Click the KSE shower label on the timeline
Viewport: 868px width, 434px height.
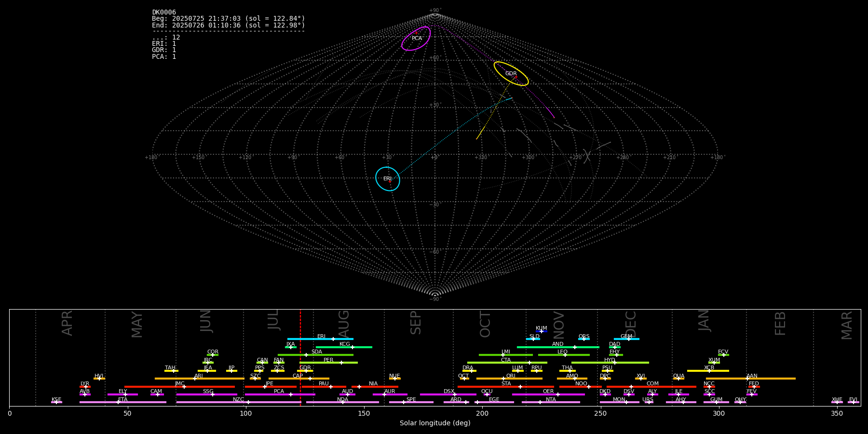click(56, 400)
